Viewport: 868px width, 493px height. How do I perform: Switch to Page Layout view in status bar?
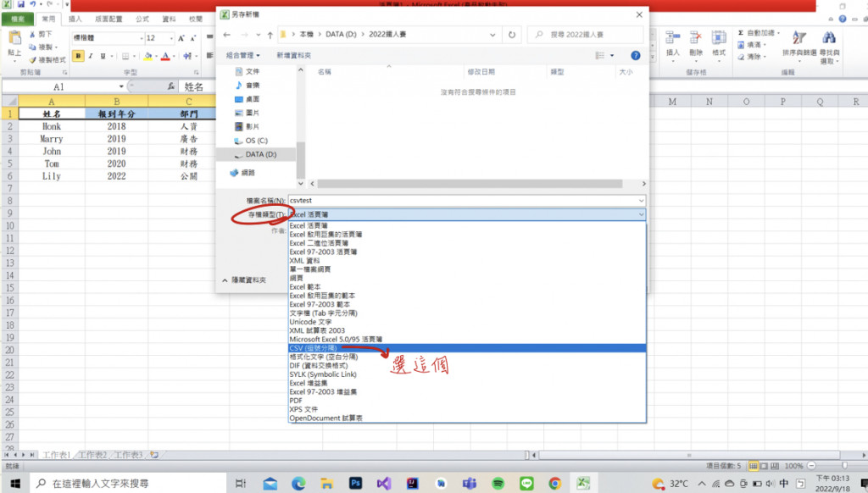click(764, 466)
